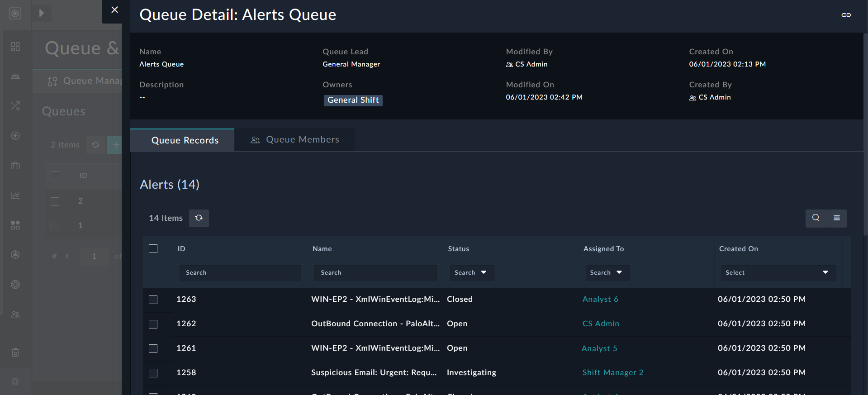Open the Dashboard icon in left sidebar
This screenshot has height=395, width=868.
point(15,47)
